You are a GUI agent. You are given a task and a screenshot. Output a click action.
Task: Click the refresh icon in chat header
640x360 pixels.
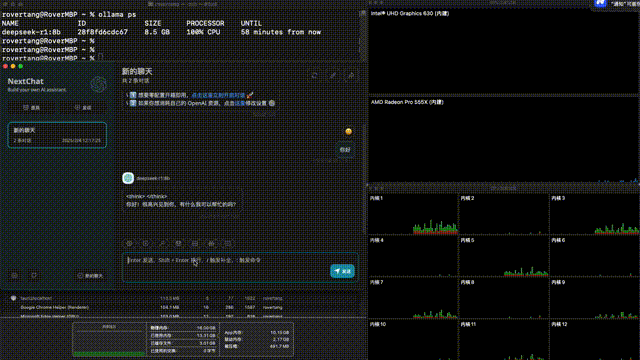click(x=315, y=76)
